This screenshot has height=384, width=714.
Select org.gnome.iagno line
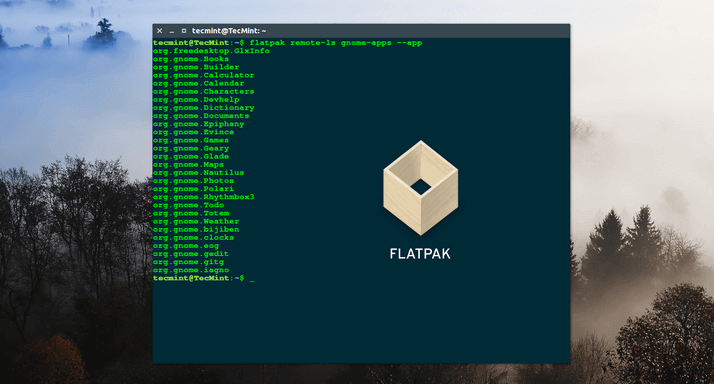[191, 271]
